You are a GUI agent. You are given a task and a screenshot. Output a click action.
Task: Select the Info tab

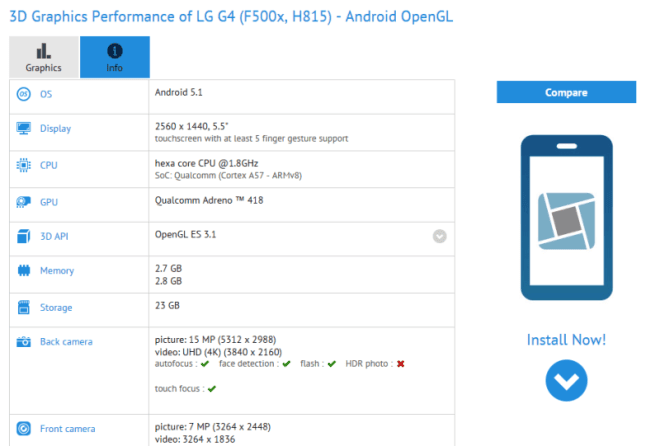click(115, 57)
